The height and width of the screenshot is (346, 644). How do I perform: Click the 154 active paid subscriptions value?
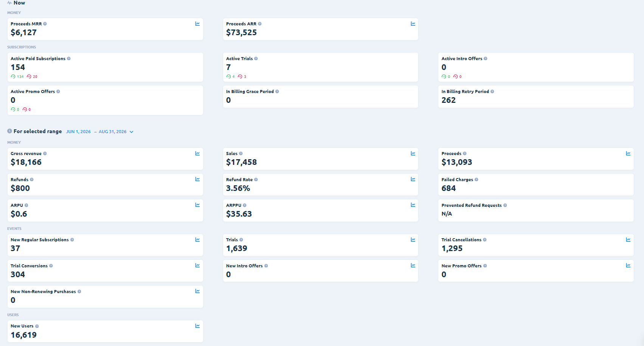[x=18, y=67]
